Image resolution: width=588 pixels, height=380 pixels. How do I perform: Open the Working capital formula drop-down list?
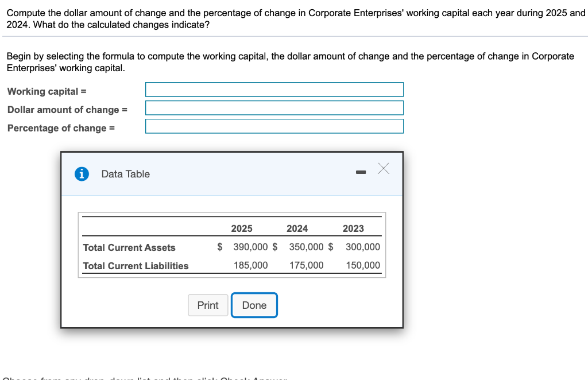274,89
